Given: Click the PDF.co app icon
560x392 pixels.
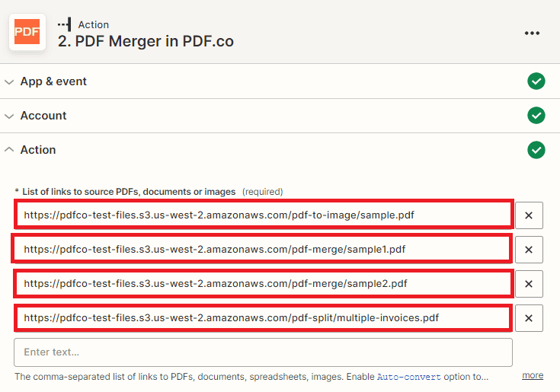Looking at the screenshot, I should [27, 32].
